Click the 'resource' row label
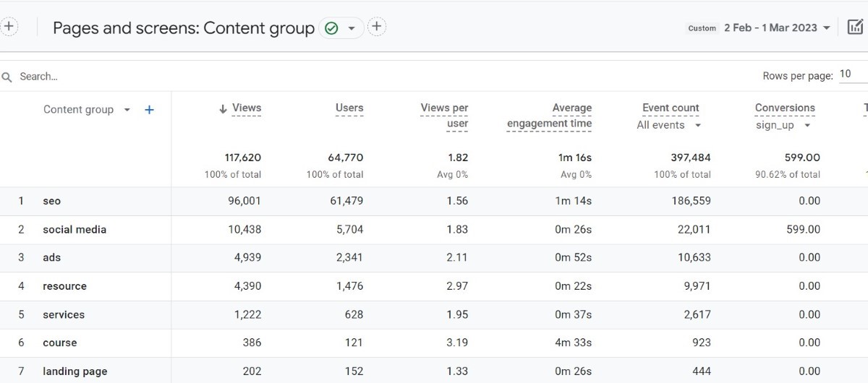 64,286
